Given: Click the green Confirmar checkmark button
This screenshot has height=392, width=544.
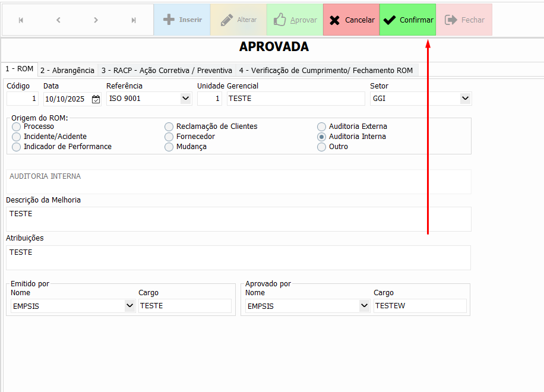Looking at the screenshot, I should (x=407, y=20).
